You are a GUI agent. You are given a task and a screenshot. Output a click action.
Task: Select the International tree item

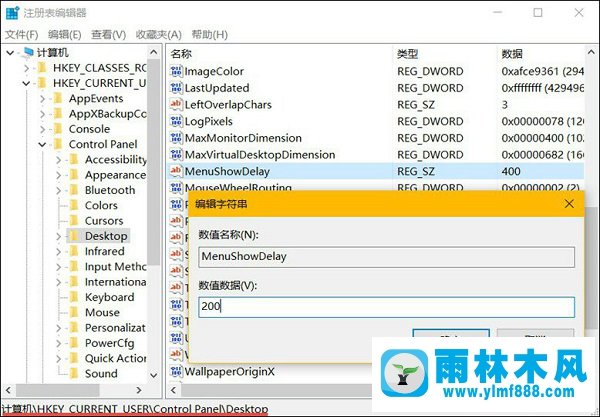(x=115, y=282)
